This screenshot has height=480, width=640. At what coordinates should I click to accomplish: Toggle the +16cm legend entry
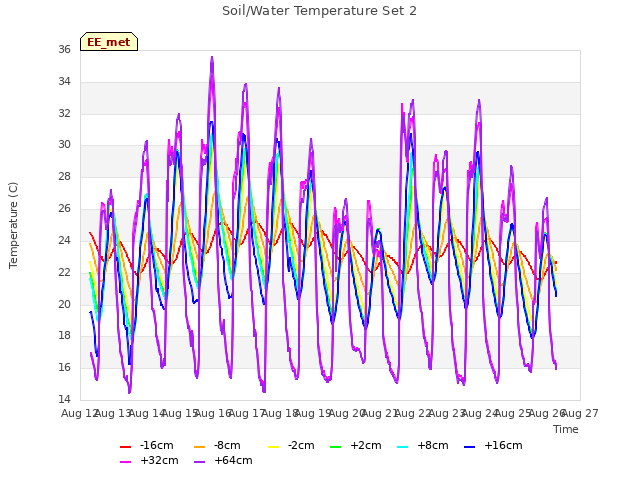493,445
